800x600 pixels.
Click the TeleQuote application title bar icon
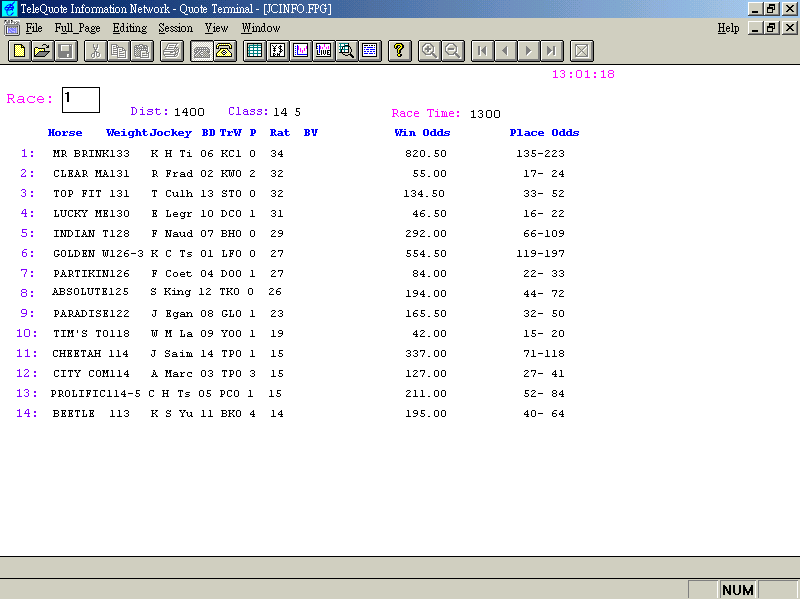(x=9, y=9)
